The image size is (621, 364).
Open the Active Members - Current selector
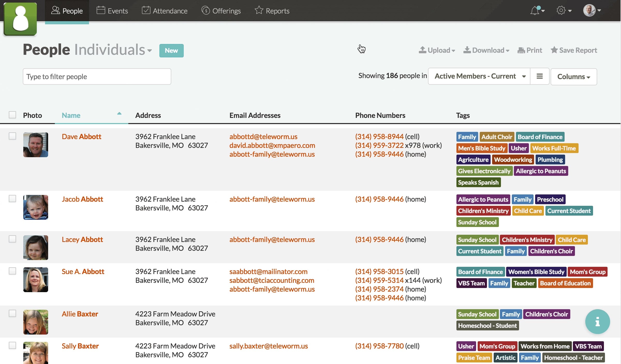tap(479, 76)
